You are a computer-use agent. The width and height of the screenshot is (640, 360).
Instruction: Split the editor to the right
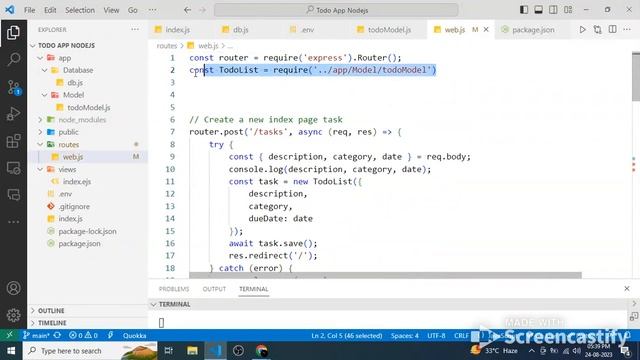612,29
